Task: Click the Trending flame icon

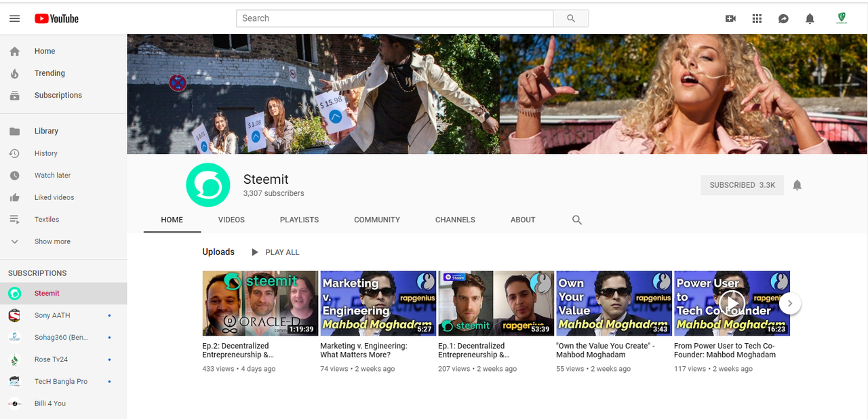Action: click(15, 73)
